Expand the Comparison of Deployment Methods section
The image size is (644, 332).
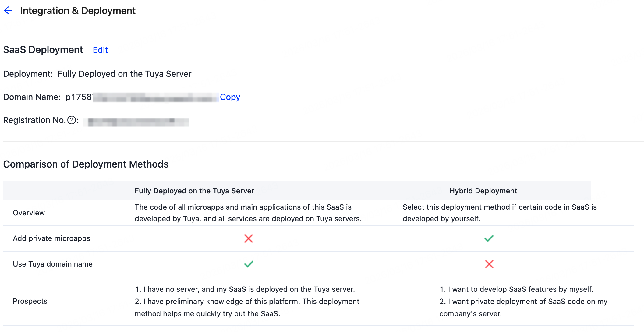pyautogui.click(x=86, y=164)
